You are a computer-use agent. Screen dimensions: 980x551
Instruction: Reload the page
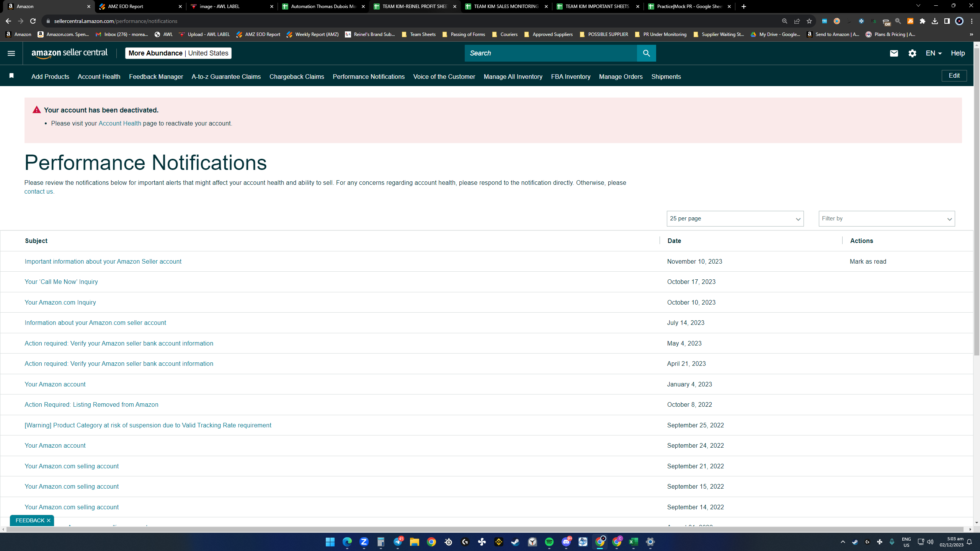point(33,21)
